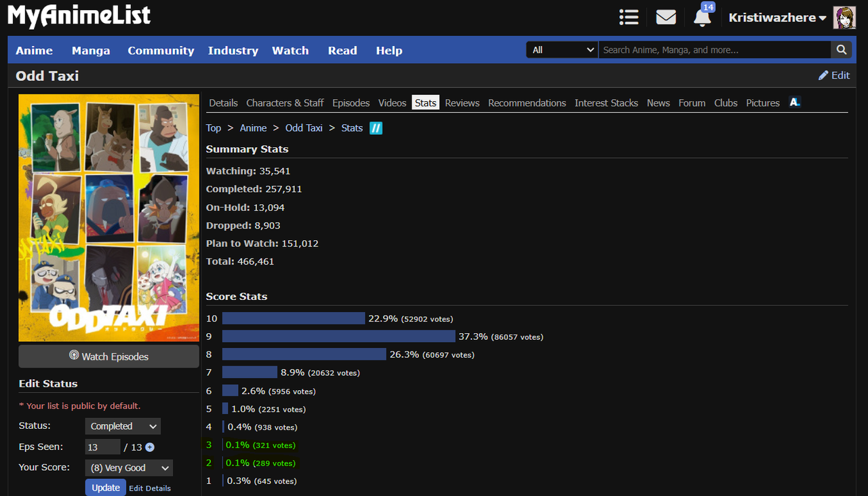Click the '645 votes' text
The image size is (868, 496).
pyautogui.click(x=275, y=481)
